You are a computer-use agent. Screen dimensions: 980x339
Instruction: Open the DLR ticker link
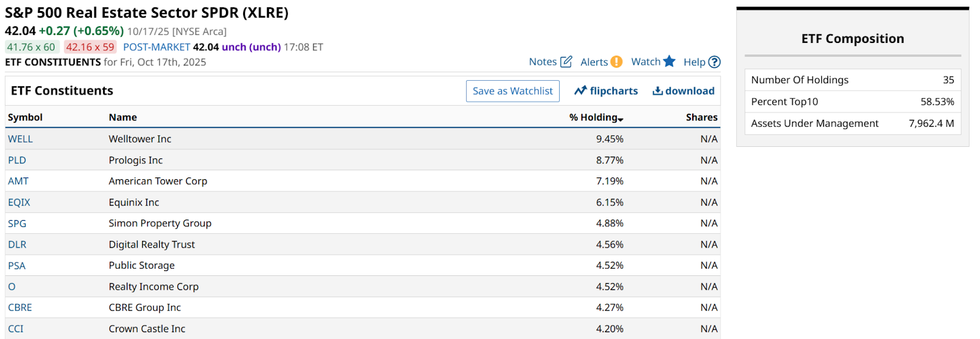point(17,245)
